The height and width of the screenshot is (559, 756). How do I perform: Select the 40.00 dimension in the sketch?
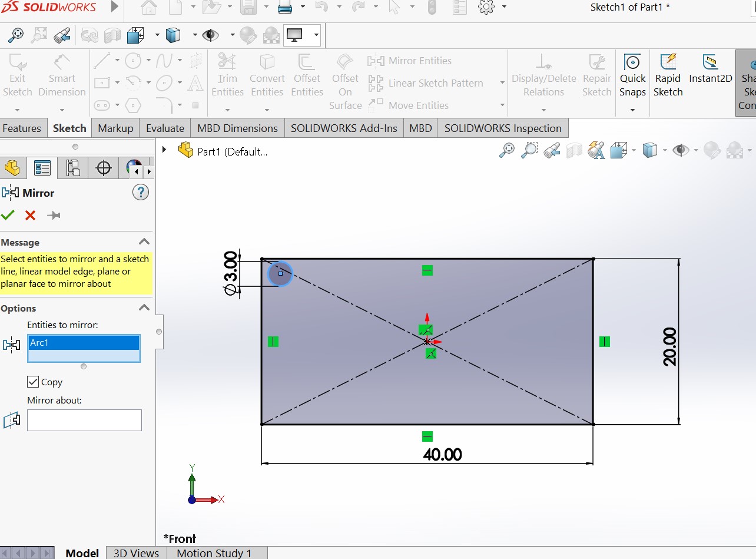(442, 455)
